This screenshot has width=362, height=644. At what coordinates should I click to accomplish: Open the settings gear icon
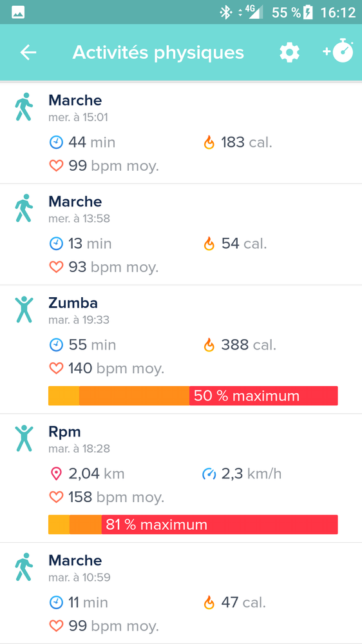pos(289,53)
